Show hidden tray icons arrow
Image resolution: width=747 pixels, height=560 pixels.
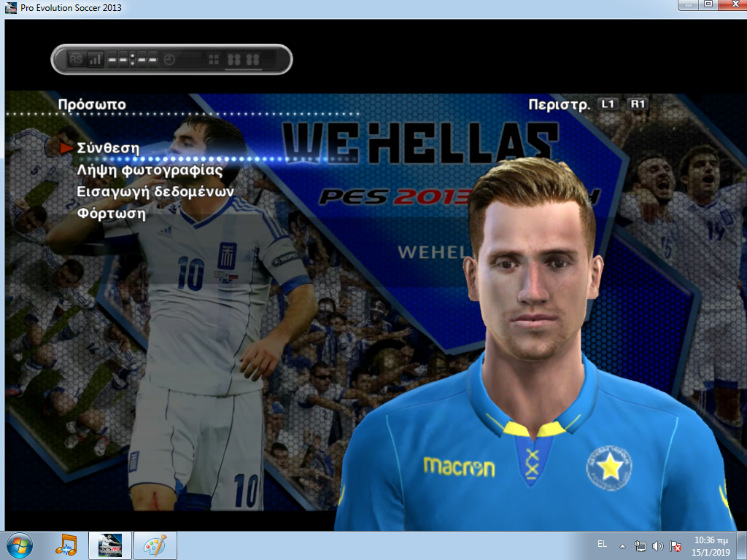tap(622, 546)
